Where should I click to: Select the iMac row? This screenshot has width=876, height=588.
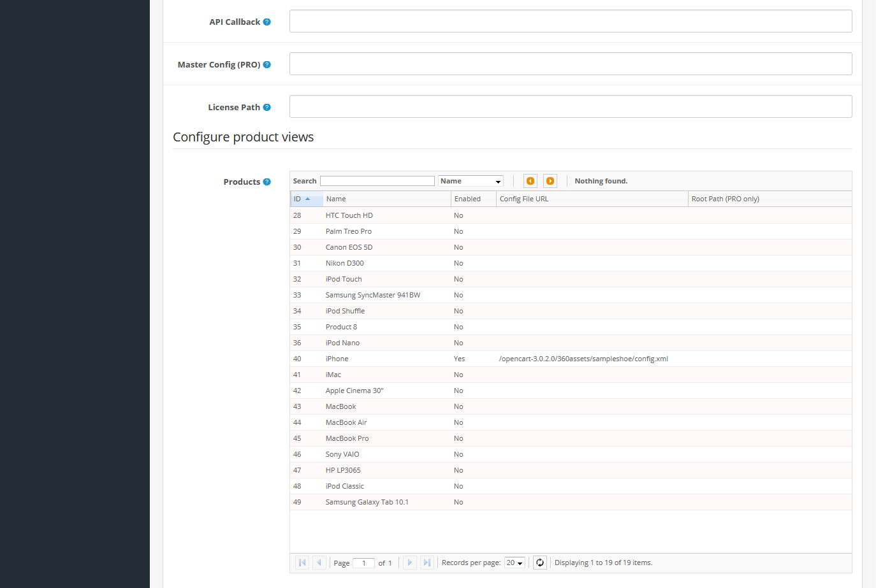pyautogui.click(x=571, y=375)
